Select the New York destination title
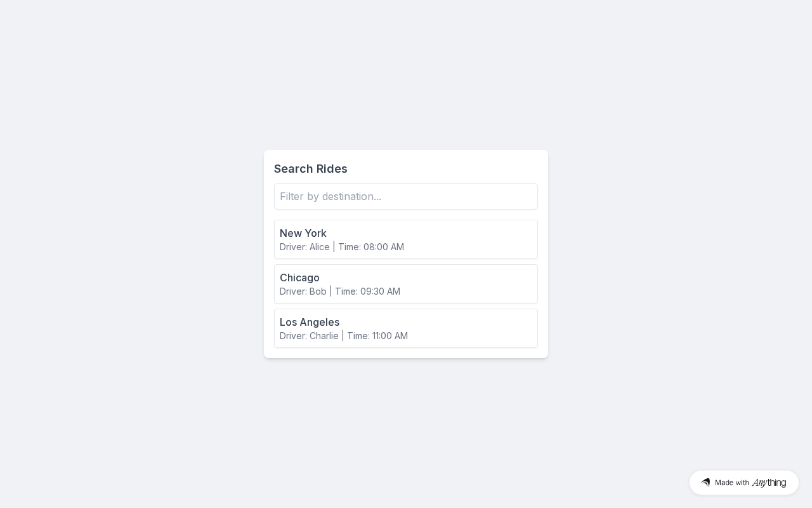This screenshot has height=508, width=812. (x=303, y=233)
